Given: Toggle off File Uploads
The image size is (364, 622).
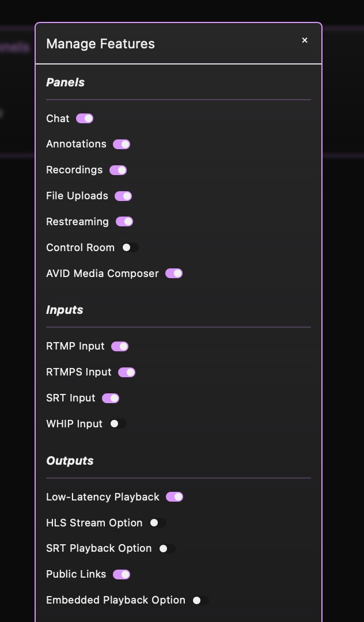Looking at the screenshot, I should point(123,196).
